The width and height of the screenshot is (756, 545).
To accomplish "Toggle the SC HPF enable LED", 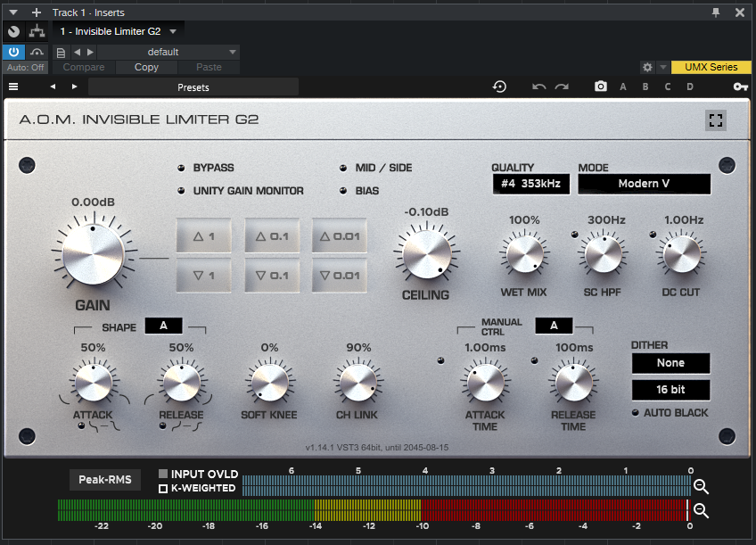I will coord(575,235).
